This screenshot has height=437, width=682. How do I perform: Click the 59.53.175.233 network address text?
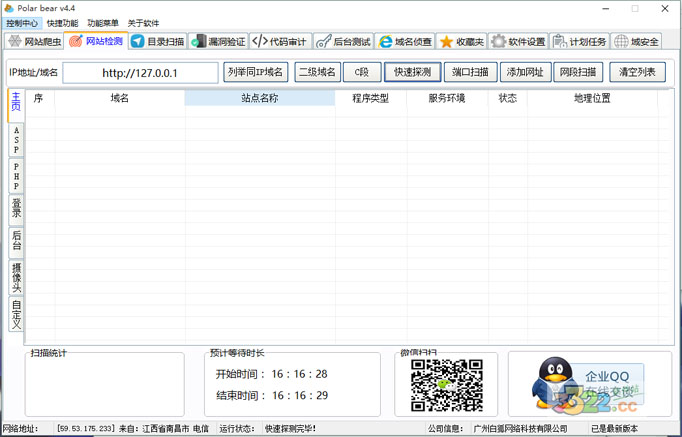86,429
